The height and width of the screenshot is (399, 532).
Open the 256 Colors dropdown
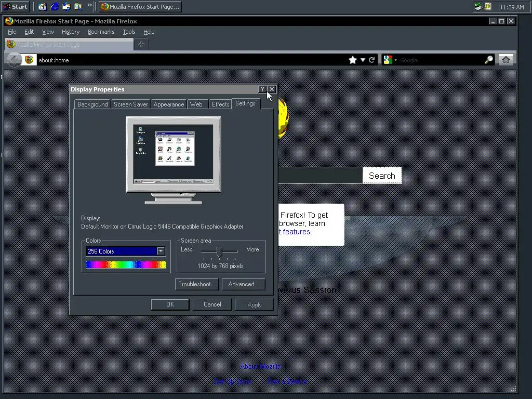(161, 251)
